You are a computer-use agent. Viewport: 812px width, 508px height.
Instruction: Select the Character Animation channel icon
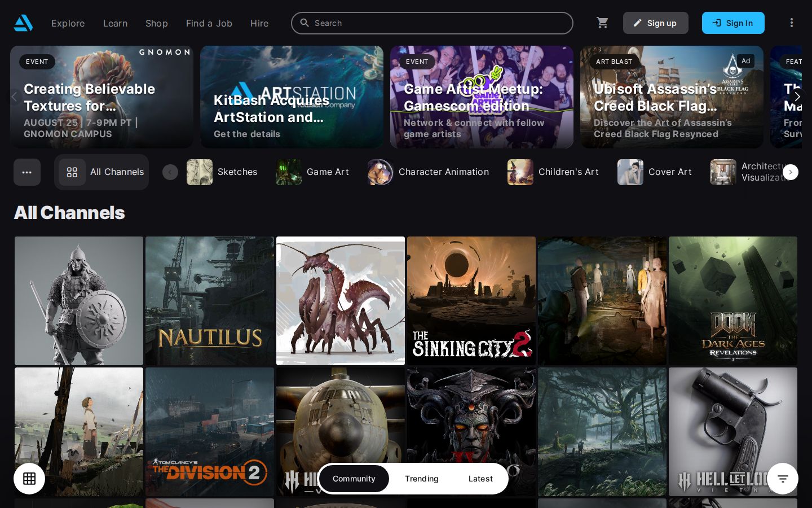tap(381, 172)
